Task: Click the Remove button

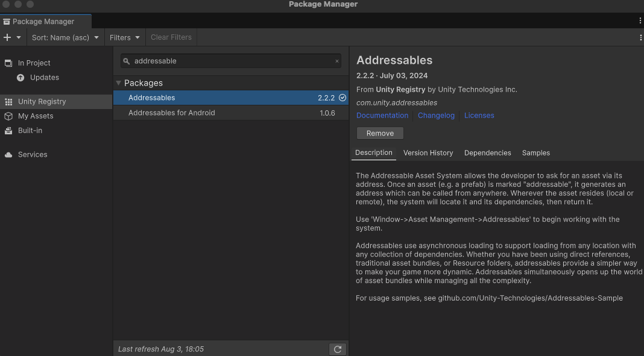Action: [x=380, y=133]
